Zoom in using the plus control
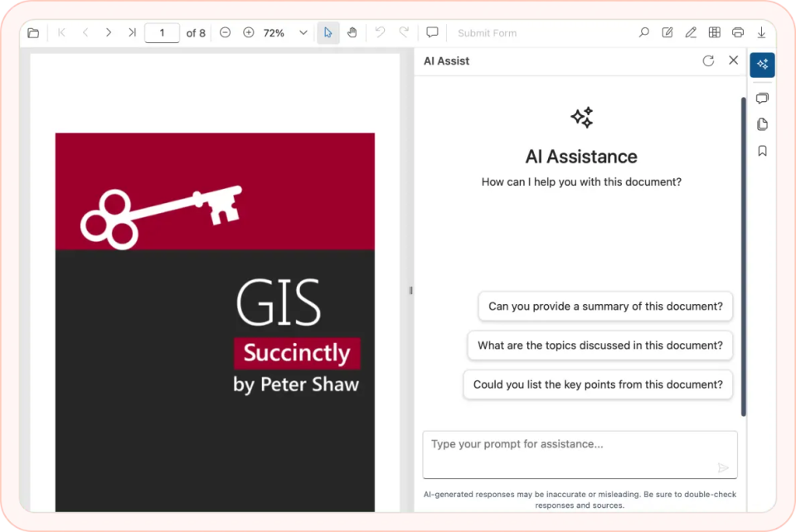This screenshot has width=796, height=532. (x=248, y=32)
